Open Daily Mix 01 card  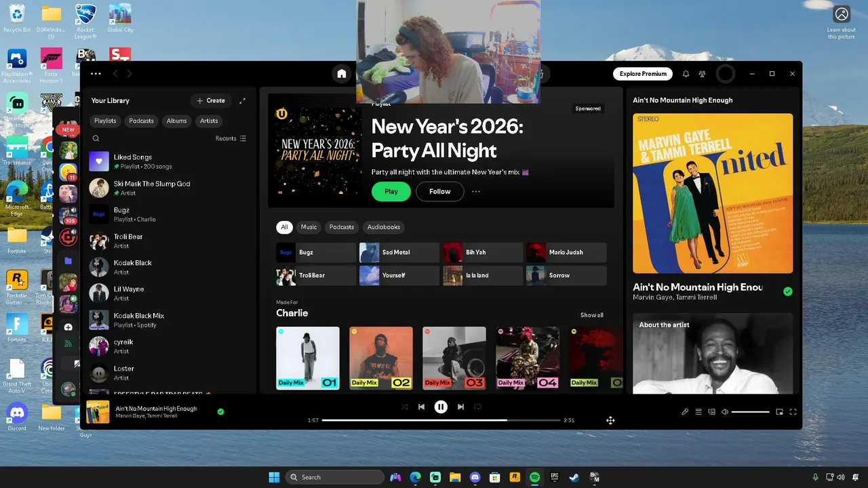point(308,358)
